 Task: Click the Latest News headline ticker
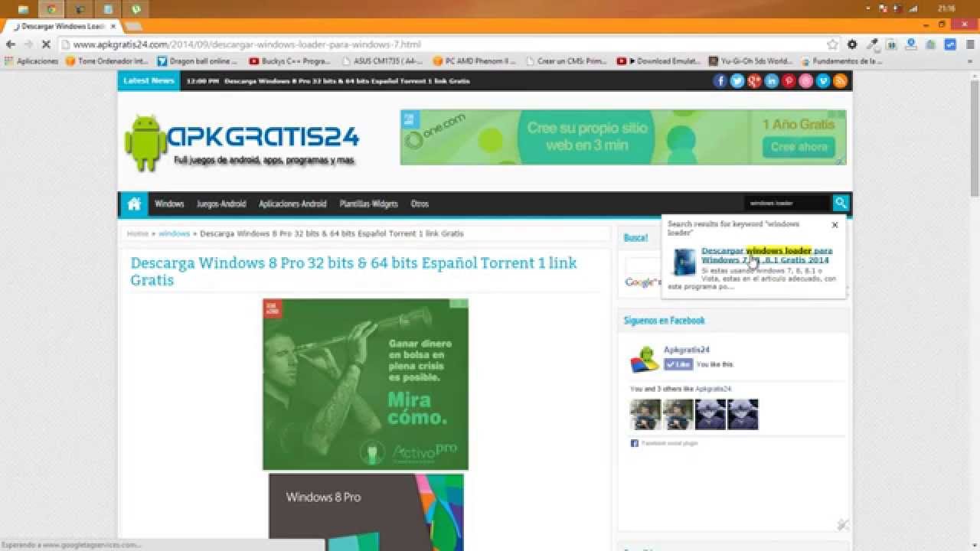coord(347,81)
